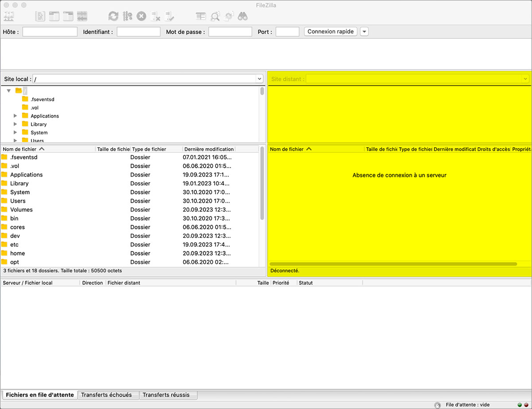The width and height of the screenshot is (532, 409).
Task: Click the disconnect from server icon
Action: point(155,16)
